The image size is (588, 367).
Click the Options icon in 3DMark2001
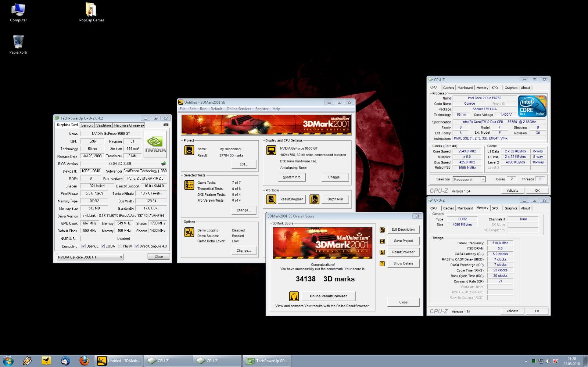(189, 232)
